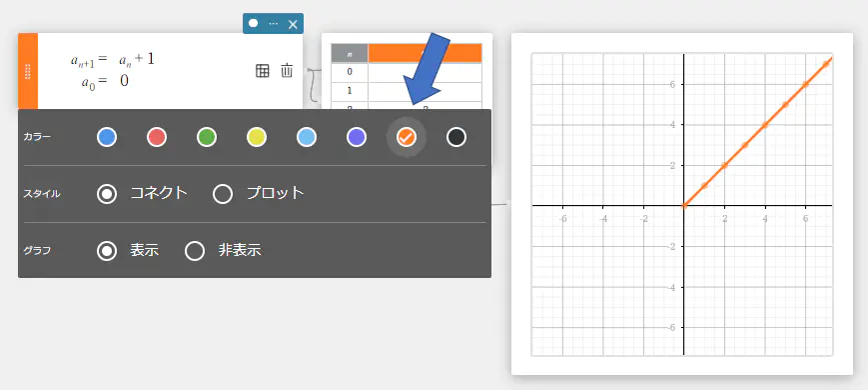Click the orange column header in table
The width and height of the screenshot is (868, 390).
[x=426, y=53]
